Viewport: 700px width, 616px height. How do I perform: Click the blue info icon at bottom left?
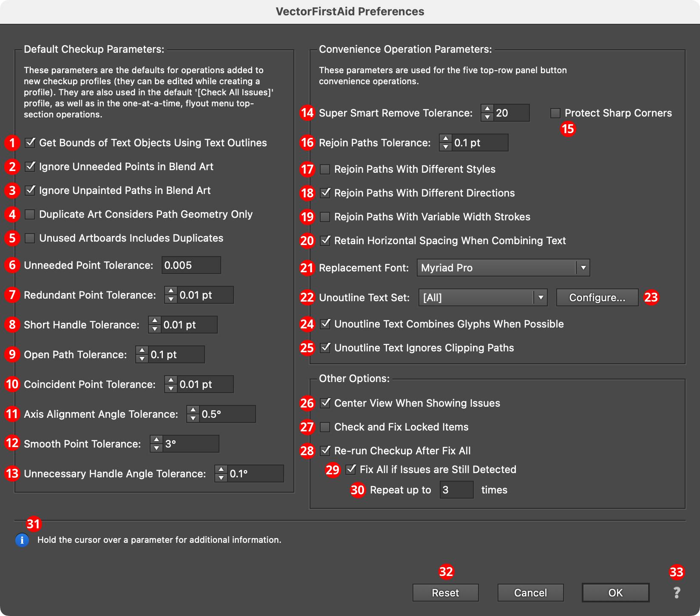pos(22,540)
